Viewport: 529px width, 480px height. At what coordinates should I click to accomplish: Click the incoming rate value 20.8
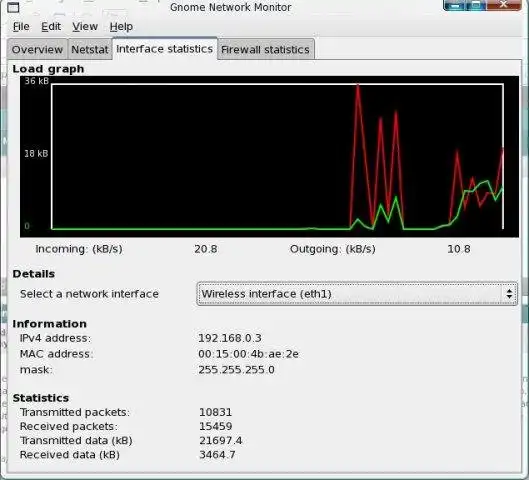coord(205,249)
